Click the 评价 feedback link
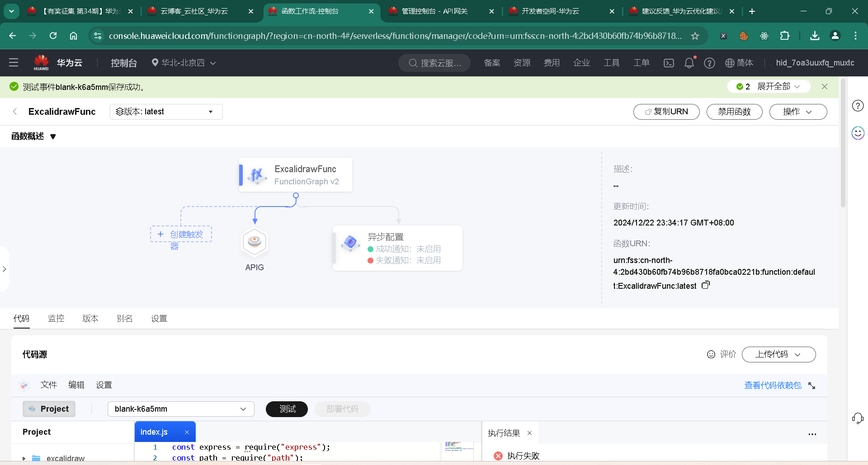Image resolution: width=868 pixels, height=465 pixels. pos(722,354)
